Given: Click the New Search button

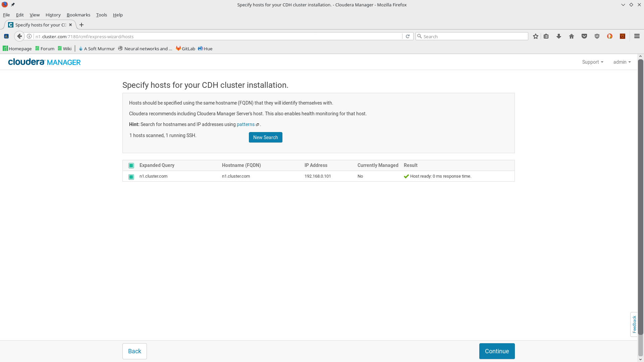Looking at the screenshot, I should (266, 137).
